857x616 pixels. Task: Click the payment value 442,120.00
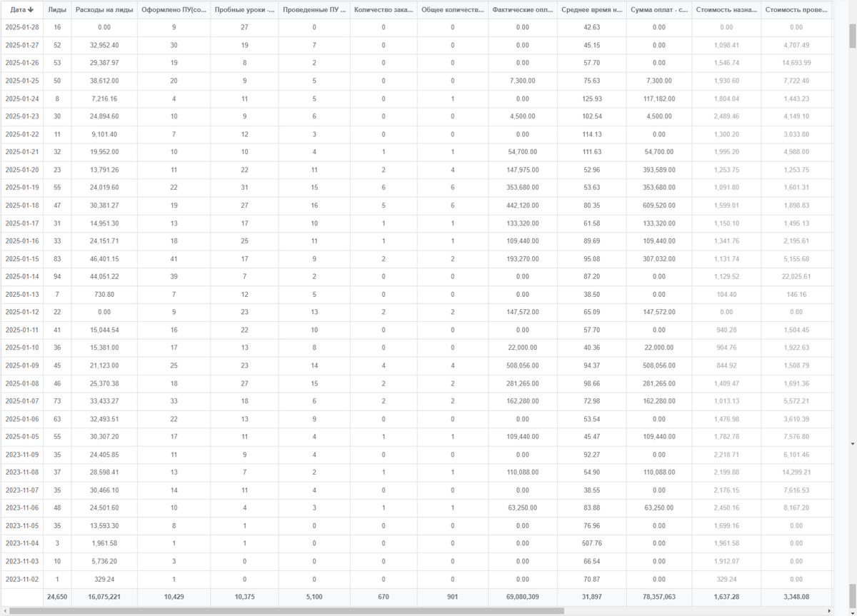pyautogui.click(x=522, y=206)
